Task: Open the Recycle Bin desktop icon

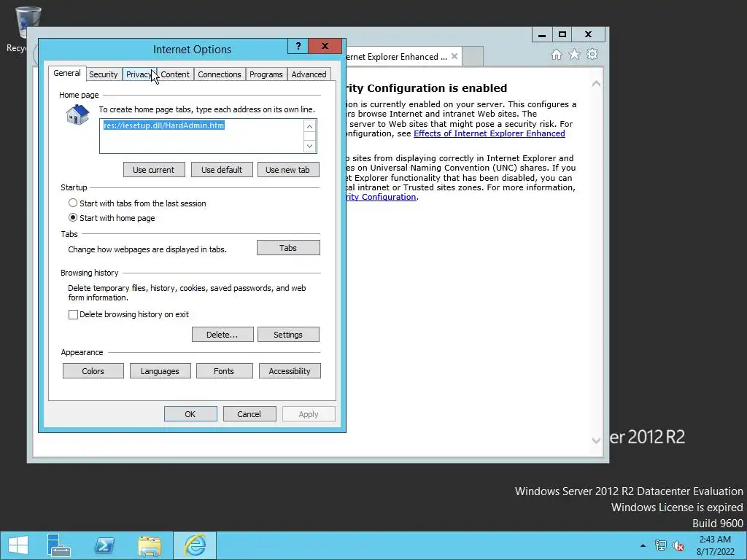Action: [x=28, y=24]
